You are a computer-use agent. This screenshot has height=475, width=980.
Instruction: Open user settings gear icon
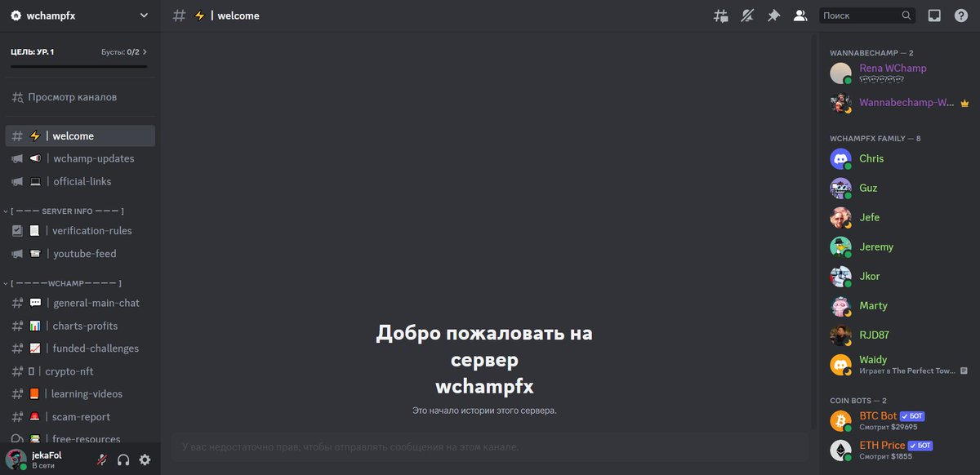(145, 459)
